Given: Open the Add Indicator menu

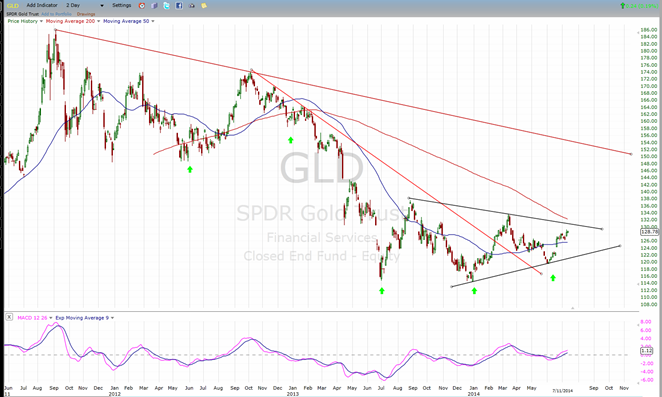Looking at the screenshot, I should pos(42,5).
